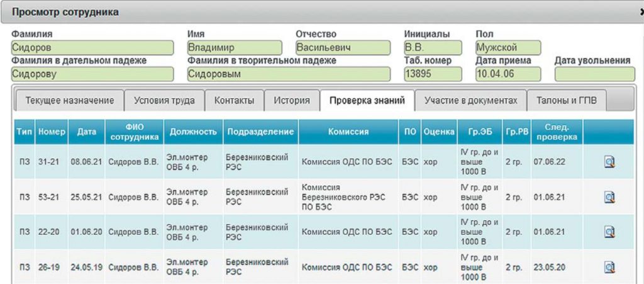Click the empty Дата увольнения field
The height and width of the screenshot is (284, 644).
tap(592, 74)
